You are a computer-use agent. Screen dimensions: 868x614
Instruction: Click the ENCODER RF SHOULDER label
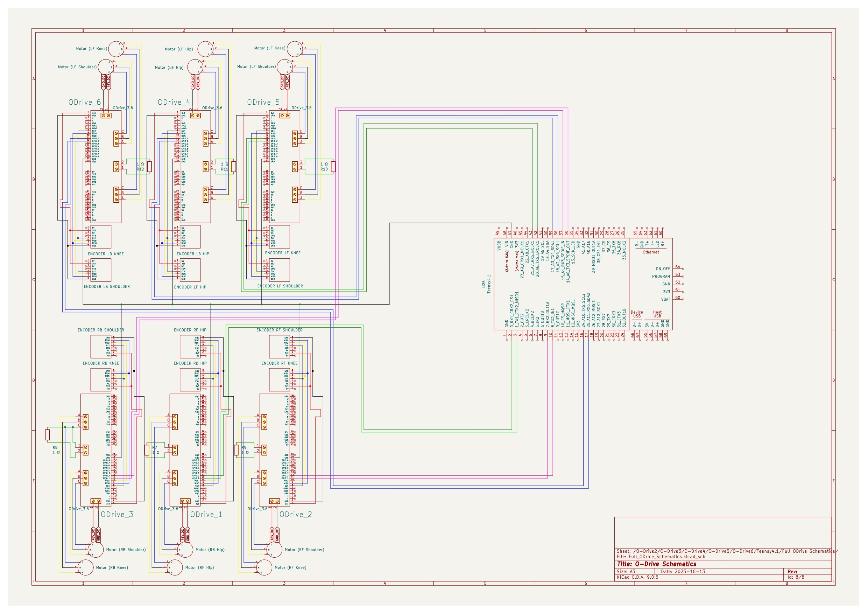click(280, 330)
